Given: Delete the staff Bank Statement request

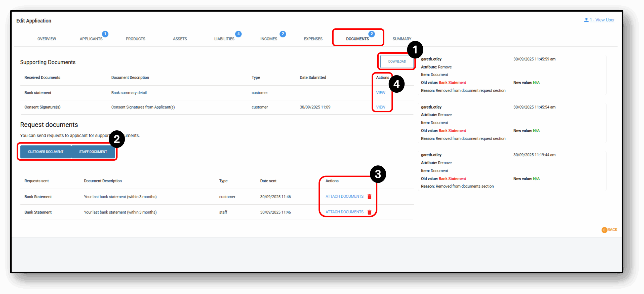Looking at the screenshot, I should (x=369, y=212).
